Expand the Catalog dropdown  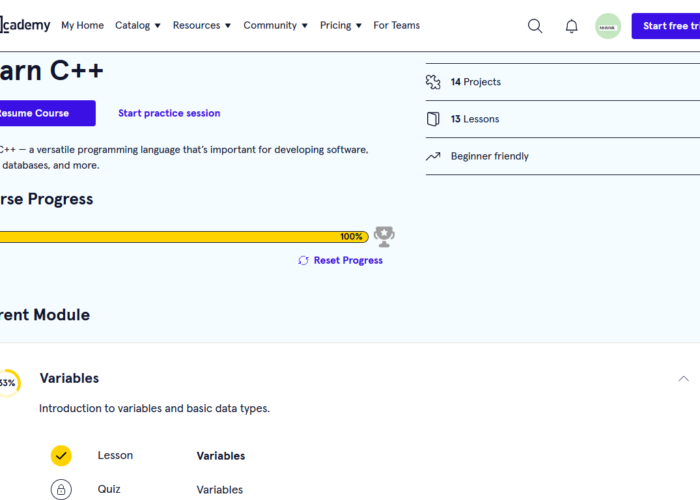pos(138,25)
